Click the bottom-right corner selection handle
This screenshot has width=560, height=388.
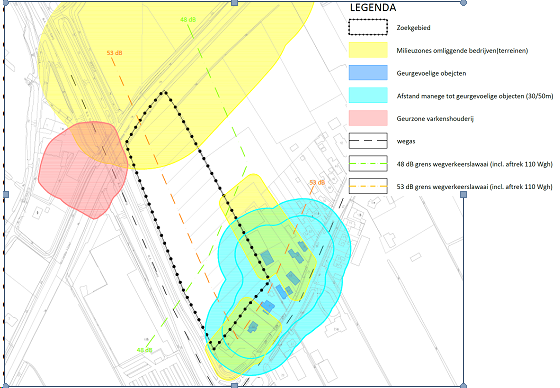pyautogui.click(x=464, y=385)
